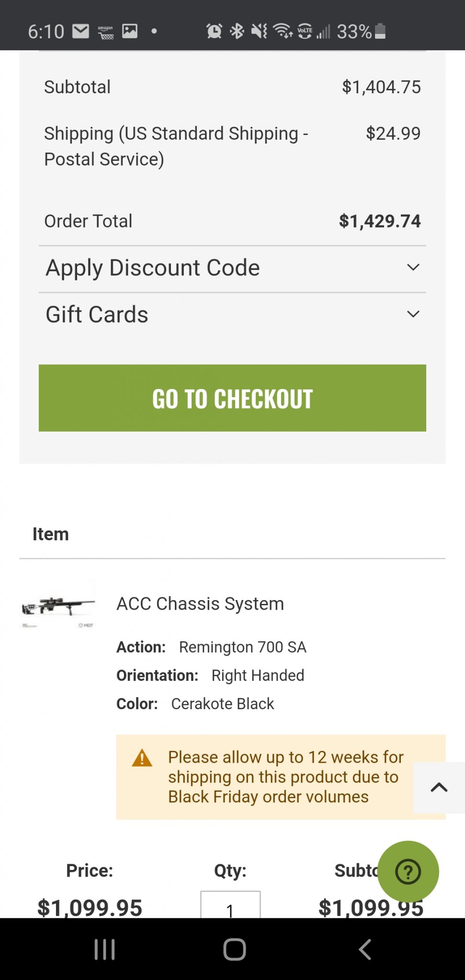Tap the scroll-to-top arrow button

point(439,788)
